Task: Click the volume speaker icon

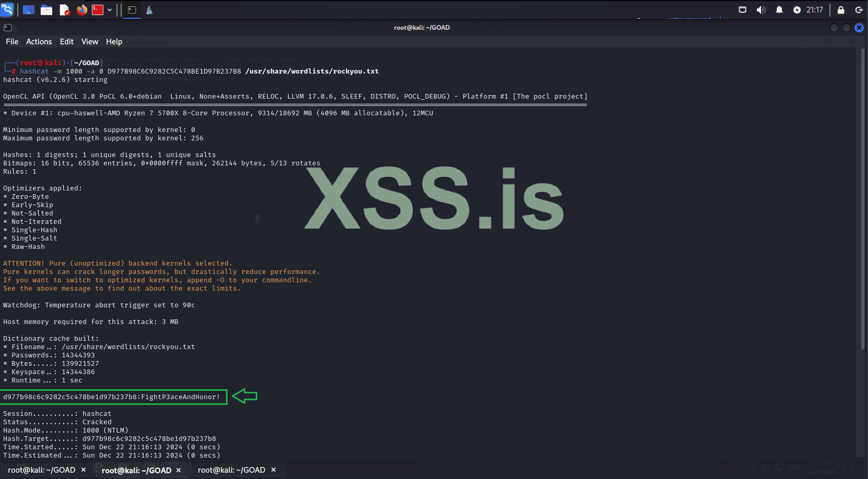Action: 761,10
